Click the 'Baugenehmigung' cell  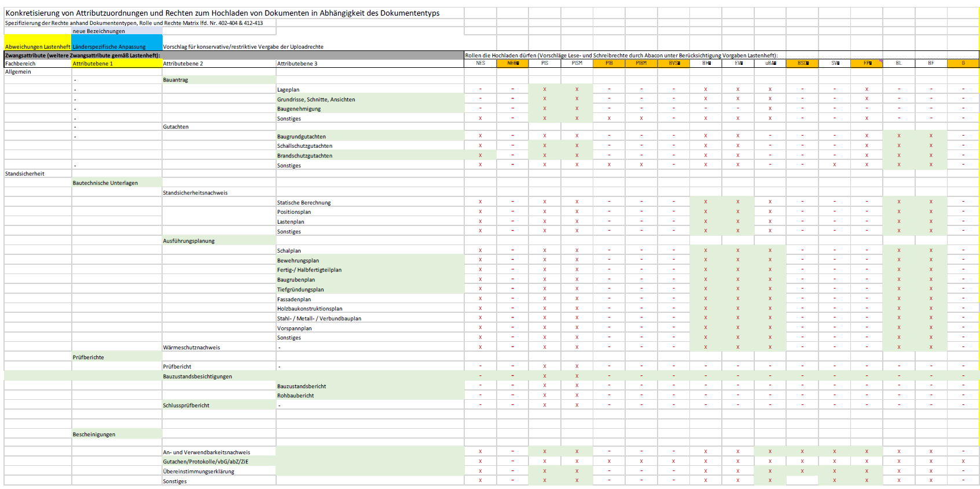[x=370, y=109]
